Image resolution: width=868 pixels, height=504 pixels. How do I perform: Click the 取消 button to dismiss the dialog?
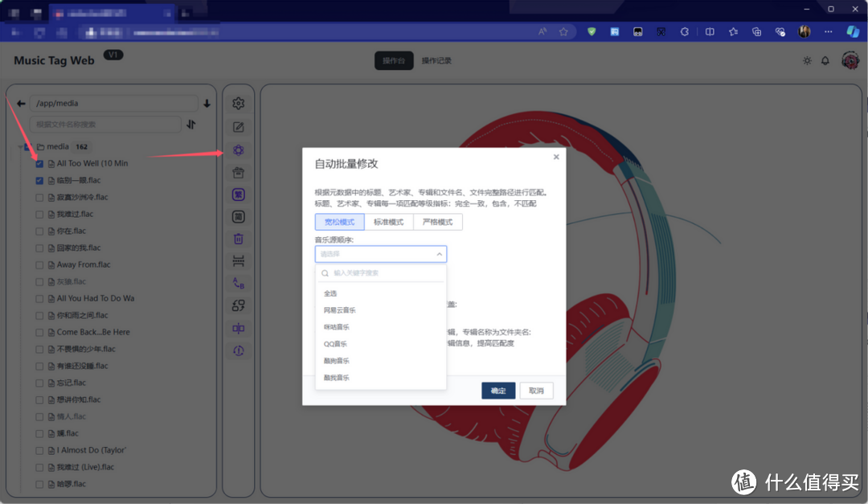coord(536,391)
